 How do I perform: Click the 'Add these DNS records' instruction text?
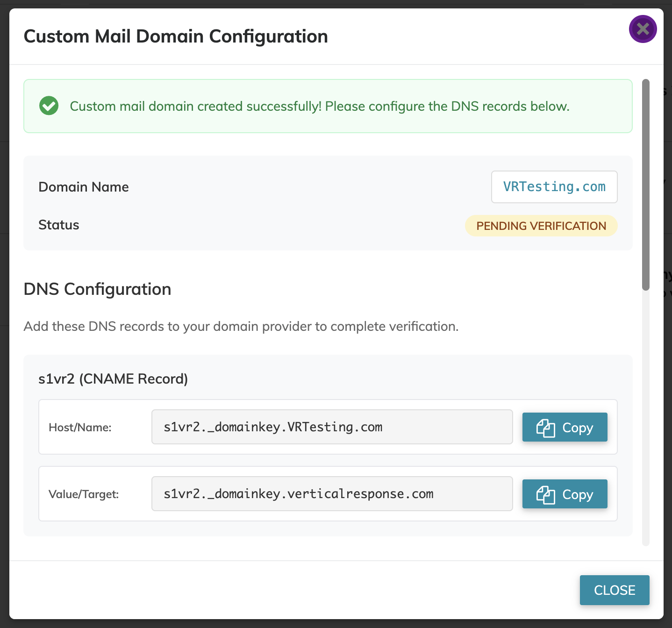pyautogui.click(x=241, y=326)
